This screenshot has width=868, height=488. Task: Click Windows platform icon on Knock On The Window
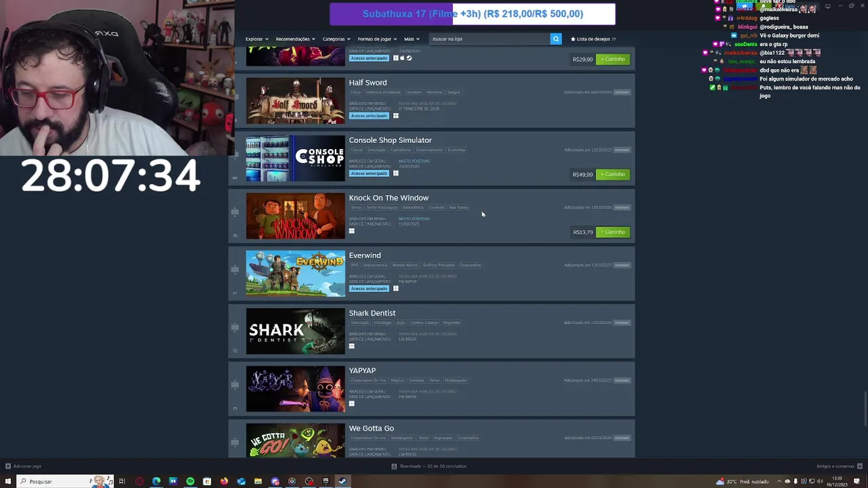click(351, 231)
